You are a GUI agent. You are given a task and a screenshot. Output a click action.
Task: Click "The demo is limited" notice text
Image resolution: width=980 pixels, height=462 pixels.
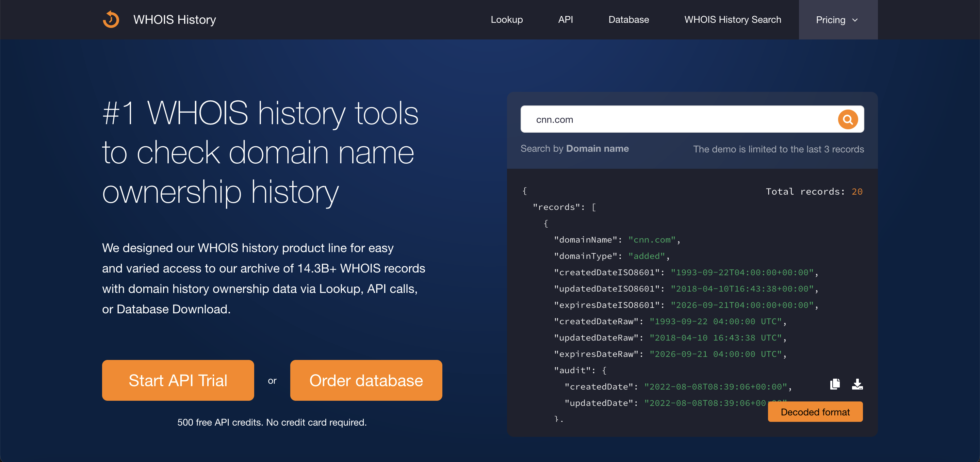pos(778,149)
